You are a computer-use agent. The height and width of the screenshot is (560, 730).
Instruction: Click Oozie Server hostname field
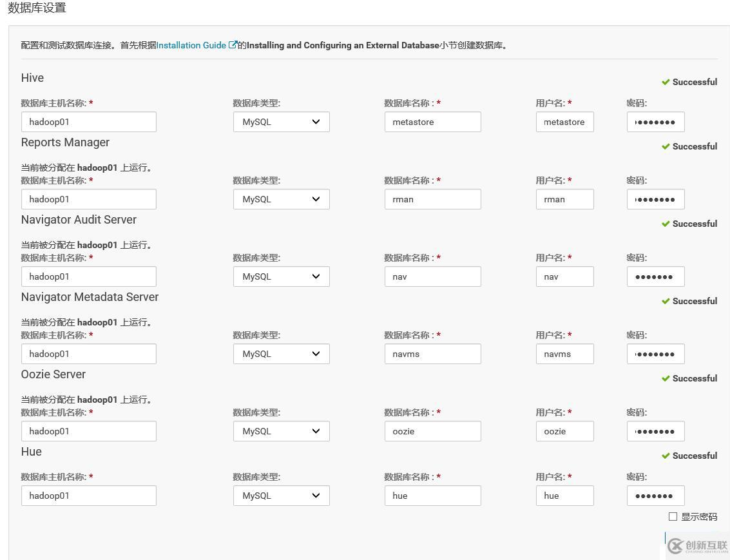[x=89, y=431]
